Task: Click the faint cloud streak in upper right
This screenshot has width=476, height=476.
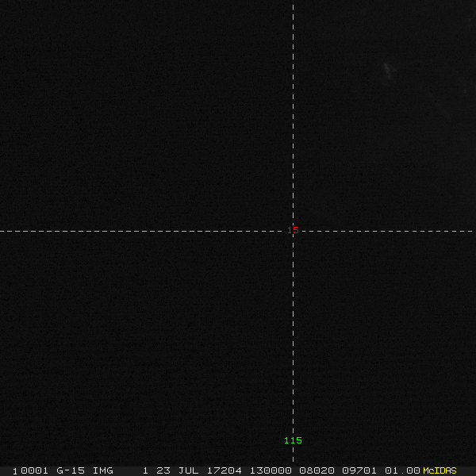Action: pyautogui.click(x=388, y=71)
